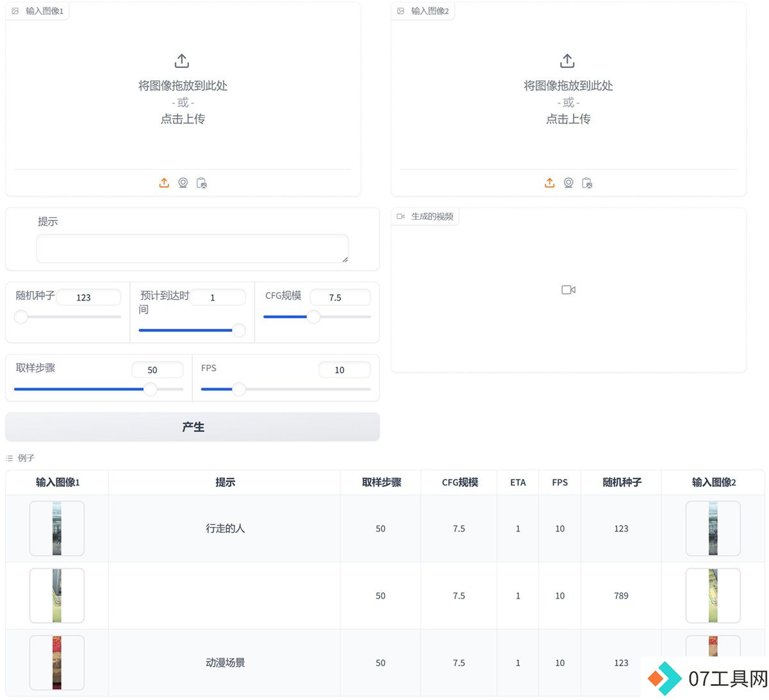Click the 取样步骤 slider handle
Screen dimensions: 769x700
coord(151,389)
